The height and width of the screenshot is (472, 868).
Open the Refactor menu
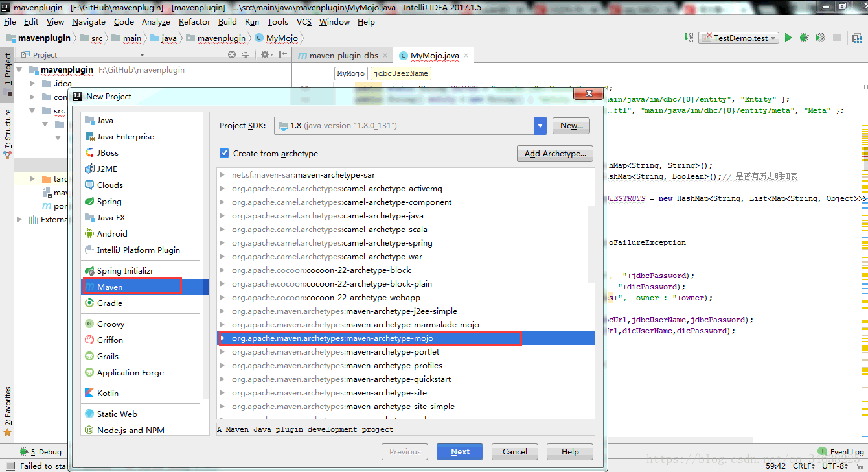point(194,22)
